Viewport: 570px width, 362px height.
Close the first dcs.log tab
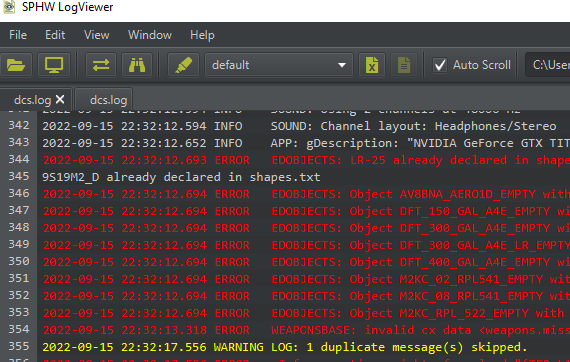60,99
